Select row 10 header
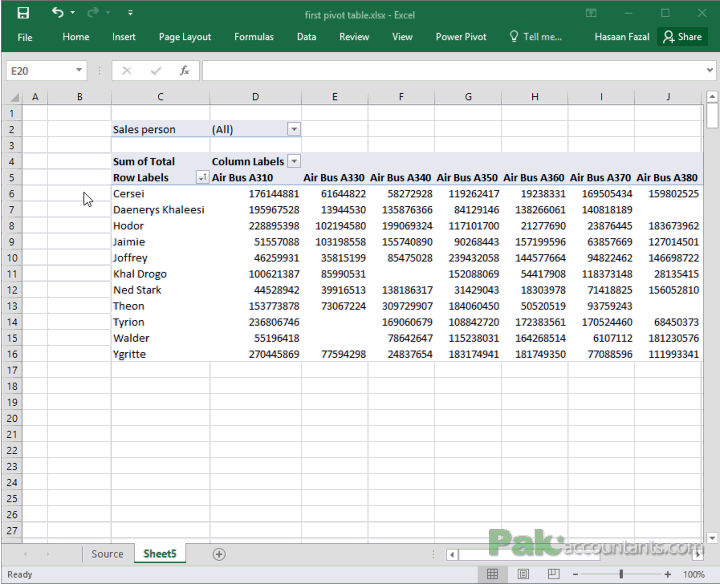Viewport: 720px width, 584px height. pos(12,258)
